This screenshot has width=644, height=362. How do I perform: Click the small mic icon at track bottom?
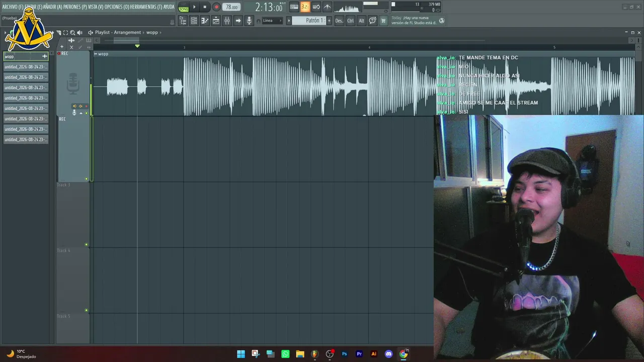(74, 113)
